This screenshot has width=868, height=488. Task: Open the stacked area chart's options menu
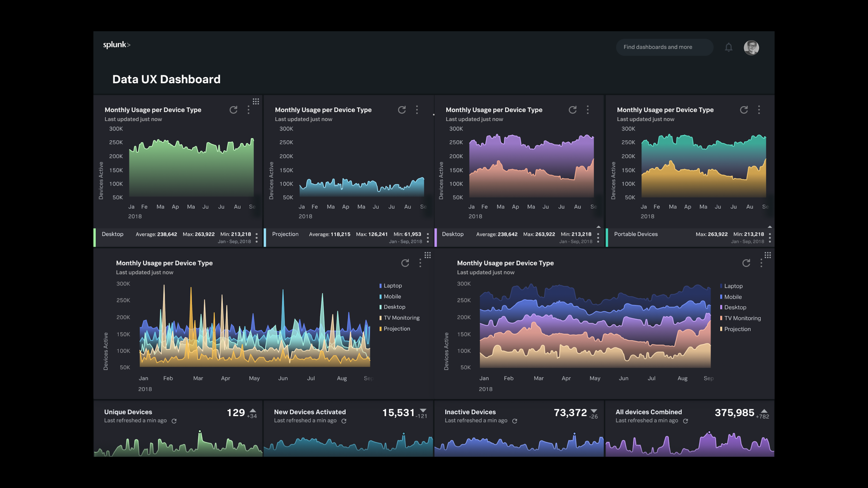[x=761, y=263]
